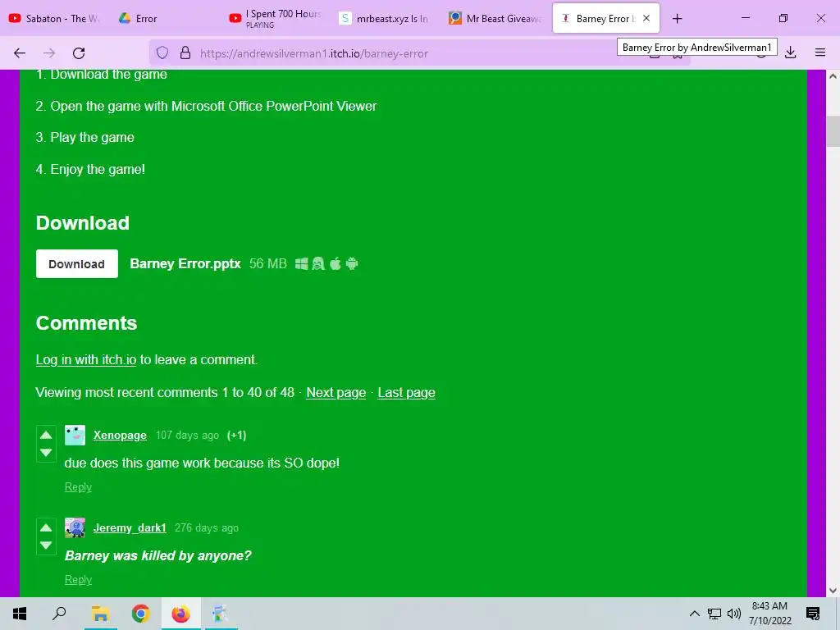The height and width of the screenshot is (630, 840).
Task: Click the scrollbar down arrow
Action: click(833, 591)
